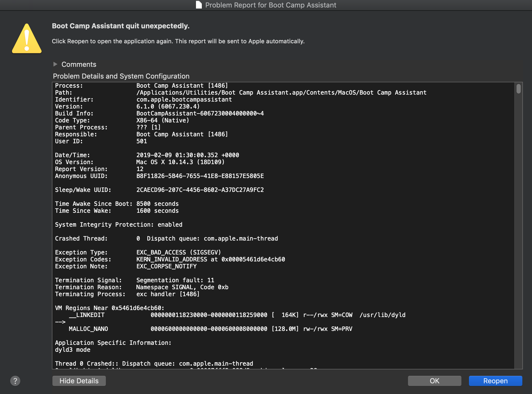Collapse the report with Hide Details

(79, 381)
